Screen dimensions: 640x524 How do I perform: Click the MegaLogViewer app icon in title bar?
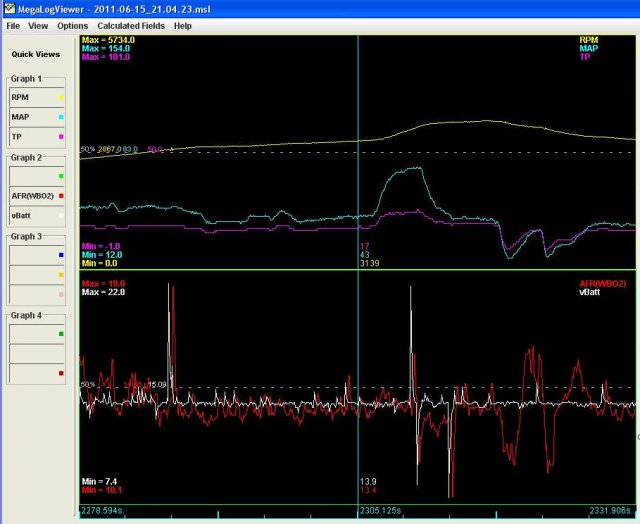coord(8,8)
